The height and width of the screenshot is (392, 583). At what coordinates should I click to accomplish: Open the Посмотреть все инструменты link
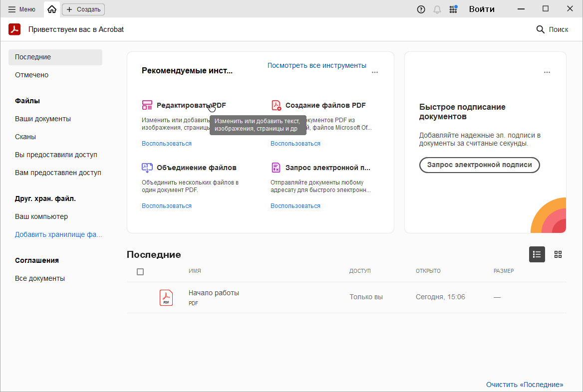tap(316, 65)
